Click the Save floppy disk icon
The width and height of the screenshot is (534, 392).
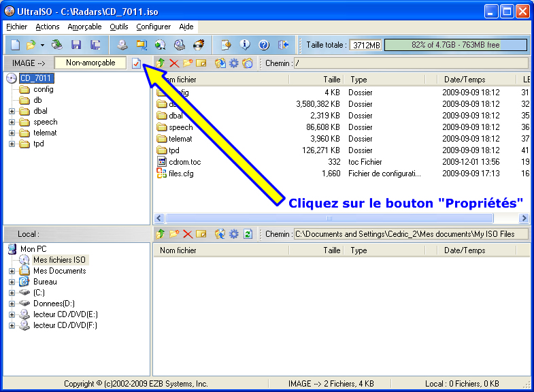76,45
